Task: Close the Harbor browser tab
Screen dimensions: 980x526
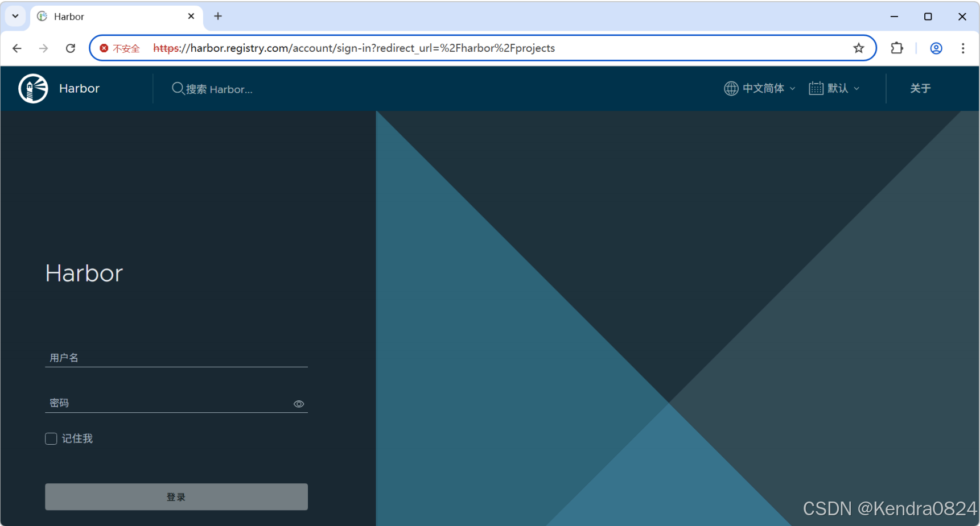Action: click(191, 16)
